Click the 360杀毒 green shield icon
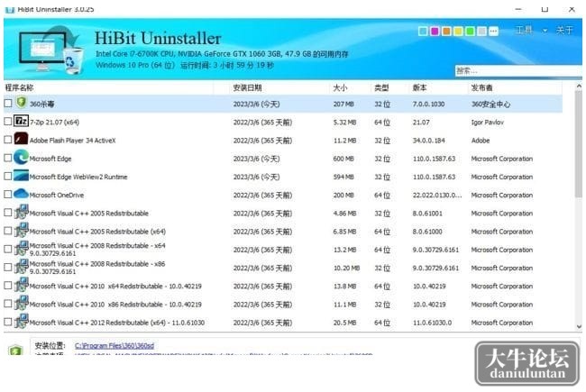 pyautogui.click(x=22, y=103)
